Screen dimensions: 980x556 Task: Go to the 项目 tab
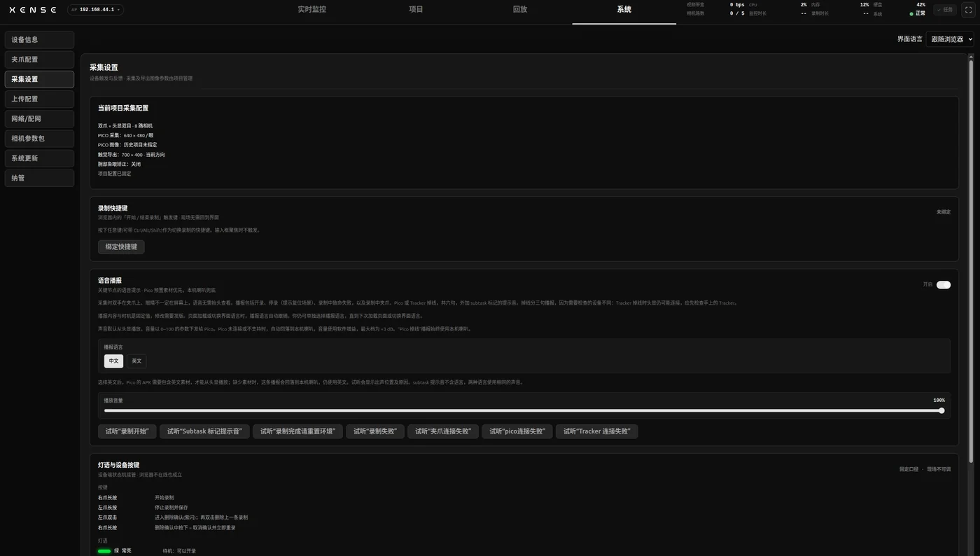coord(416,10)
